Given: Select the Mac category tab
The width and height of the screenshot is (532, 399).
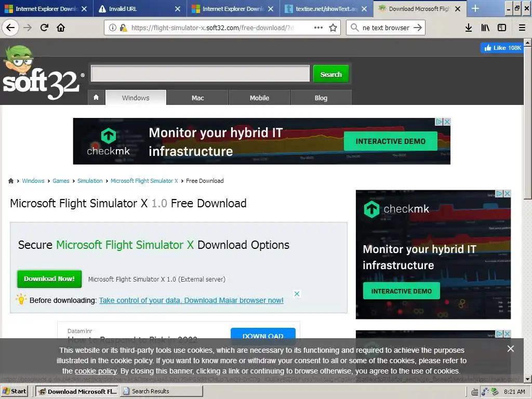Looking at the screenshot, I should [x=197, y=98].
